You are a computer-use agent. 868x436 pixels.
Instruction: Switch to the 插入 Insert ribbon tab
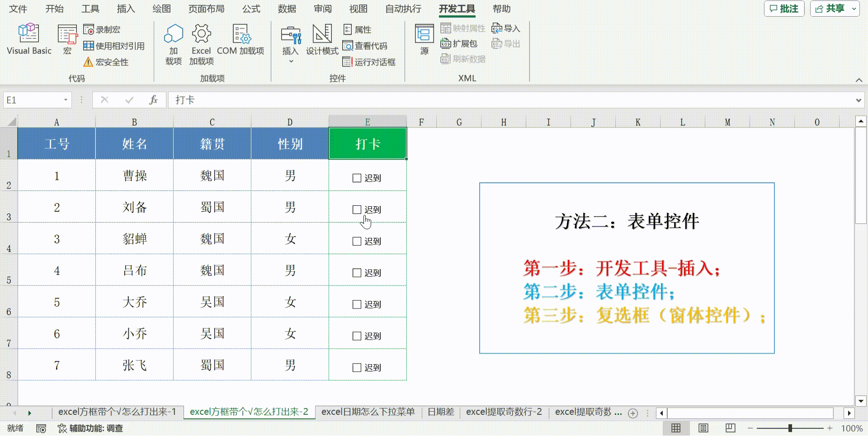[126, 9]
